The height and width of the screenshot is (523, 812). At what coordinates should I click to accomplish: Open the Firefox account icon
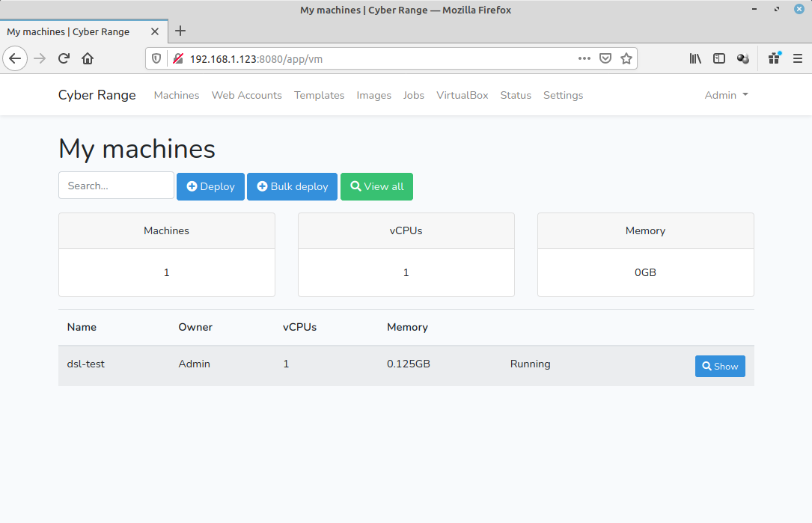click(743, 58)
